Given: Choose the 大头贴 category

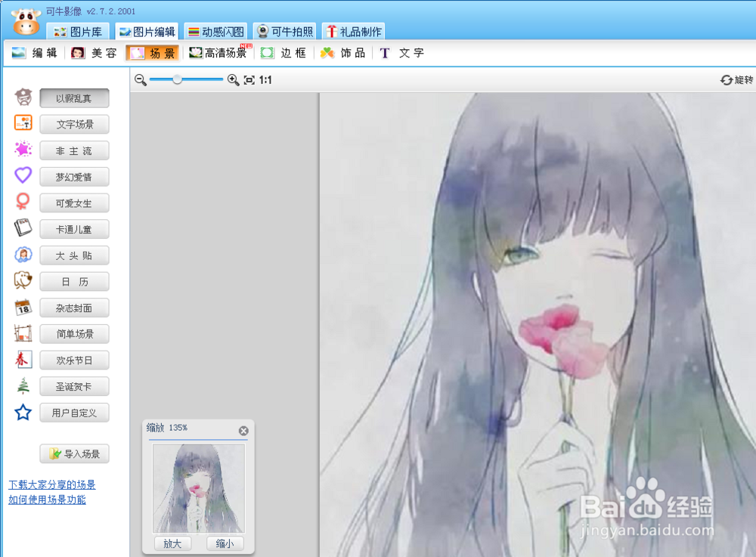Looking at the screenshot, I should [74, 255].
